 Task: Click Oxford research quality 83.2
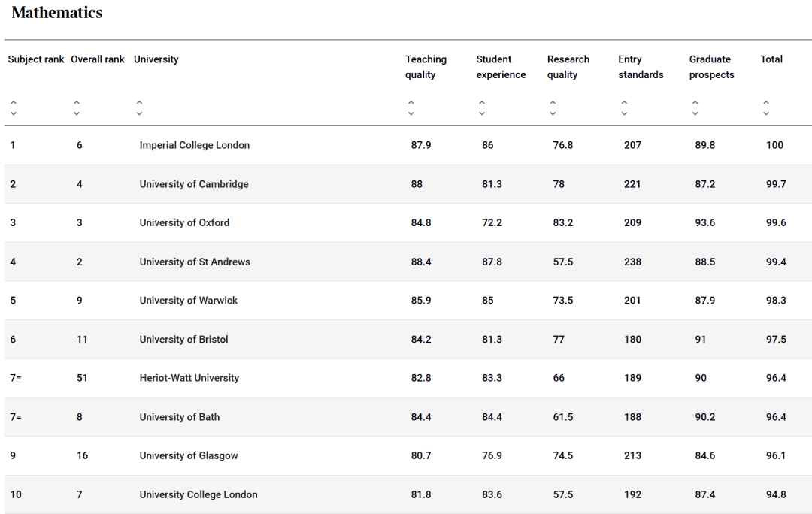pos(563,223)
